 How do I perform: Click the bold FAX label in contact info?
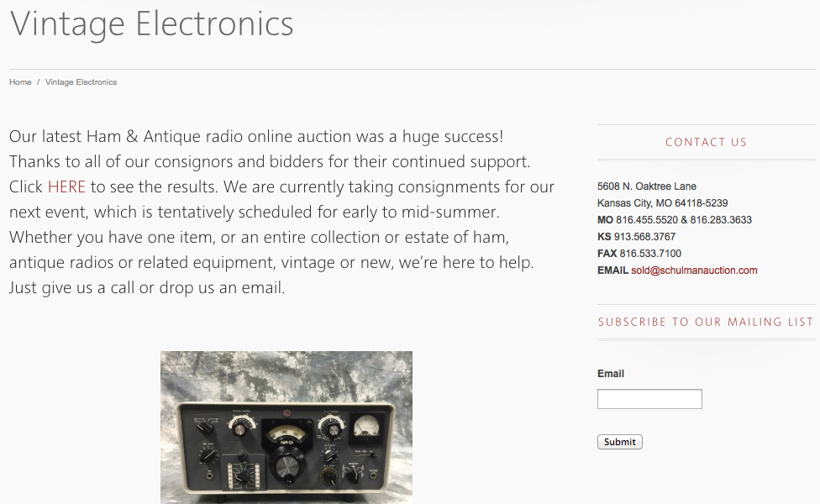click(607, 254)
